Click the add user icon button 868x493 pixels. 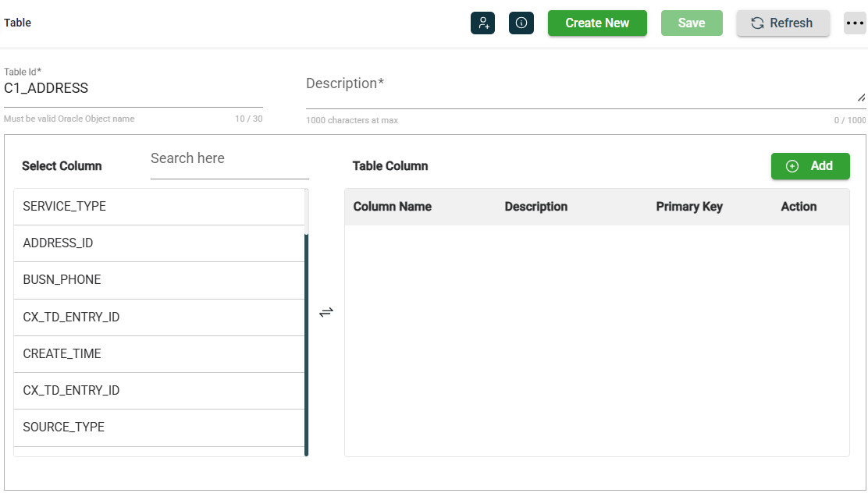coord(482,23)
